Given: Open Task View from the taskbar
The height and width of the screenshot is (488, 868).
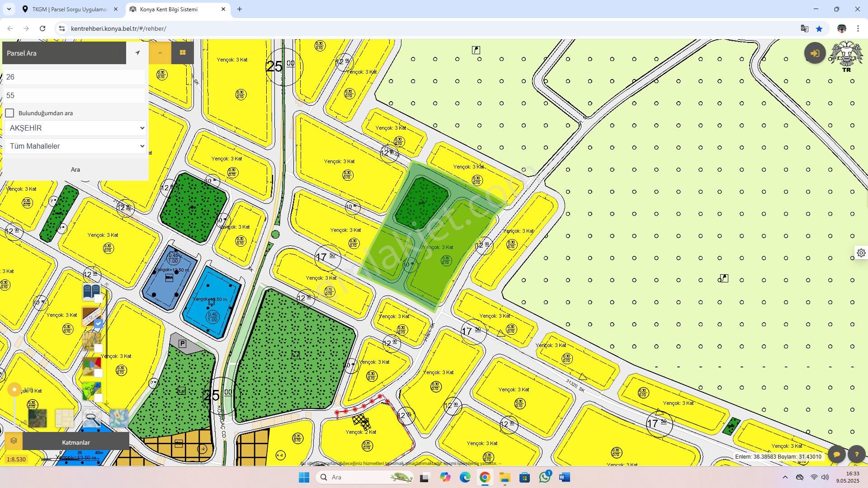Looking at the screenshot, I should pyautogui.click(x=425, y=477).
